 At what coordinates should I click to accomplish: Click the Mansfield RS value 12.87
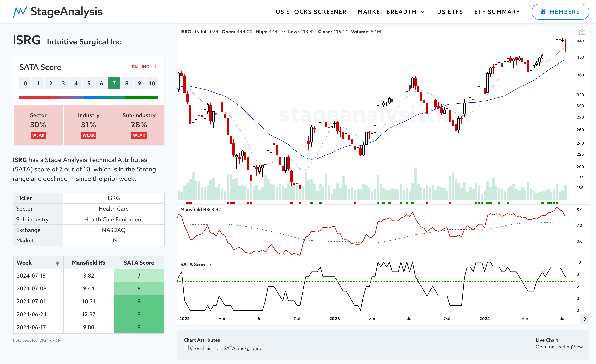click(x=89, y=314)
